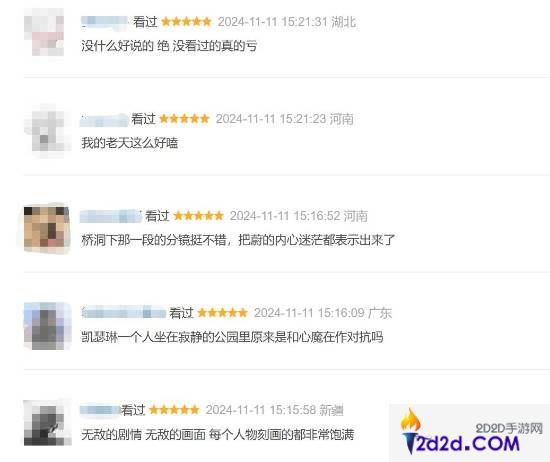The height and width of the screenshot is (462, 550).
Task: Click blurred username of the 15:16:52 review
Action: point(111,216)
